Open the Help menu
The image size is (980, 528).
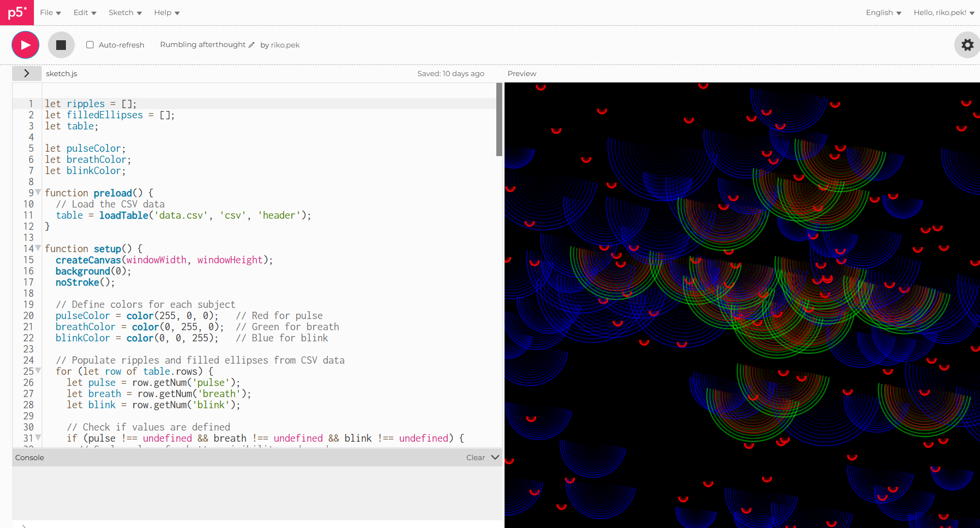[x=167, y=13]
